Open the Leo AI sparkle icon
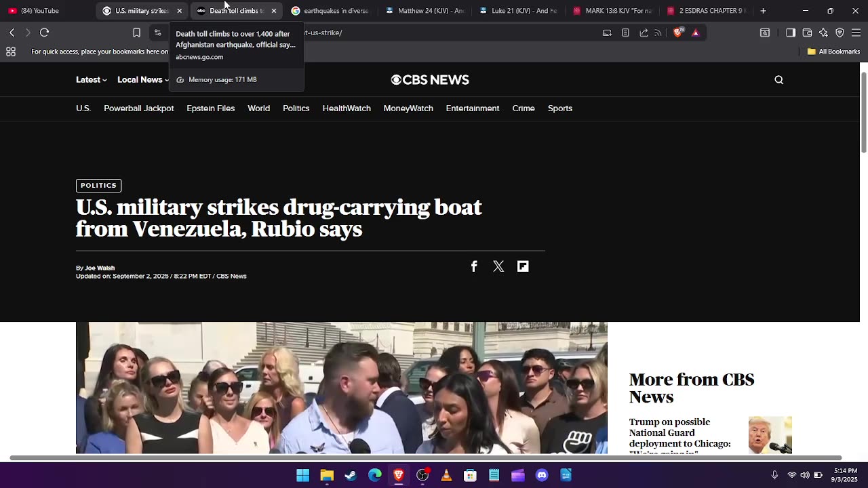This screenshot has height=488, width=868. 823,33
